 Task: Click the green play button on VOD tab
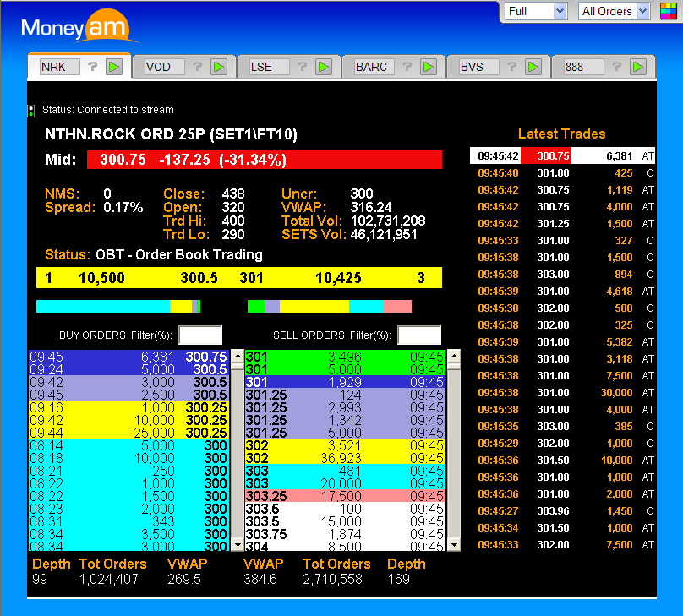click(x=219, y=67)
